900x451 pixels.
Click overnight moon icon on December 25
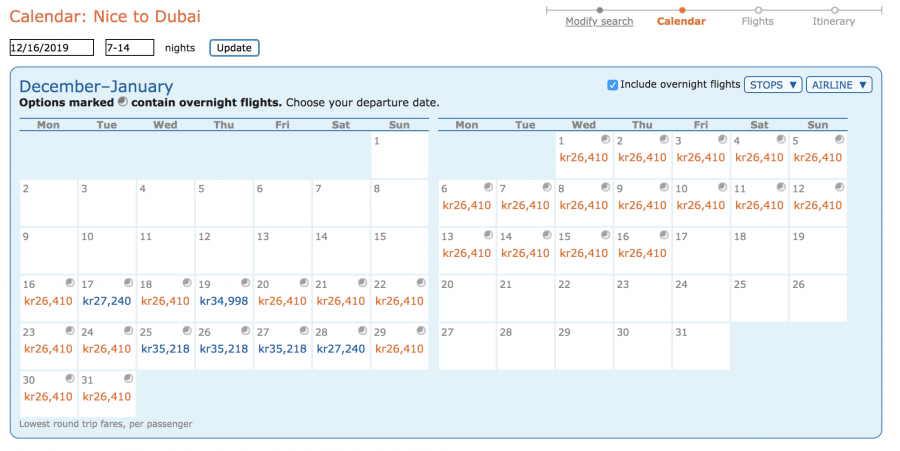(x=188, y=331)
